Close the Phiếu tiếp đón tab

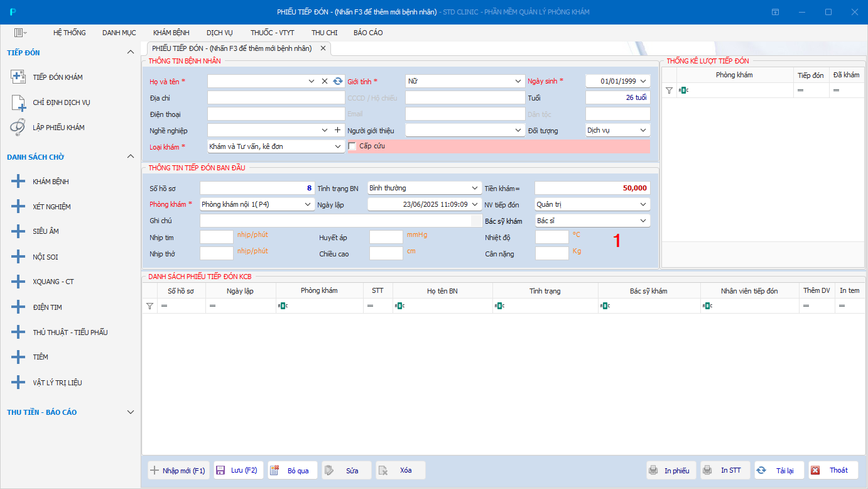pos(323,48)
